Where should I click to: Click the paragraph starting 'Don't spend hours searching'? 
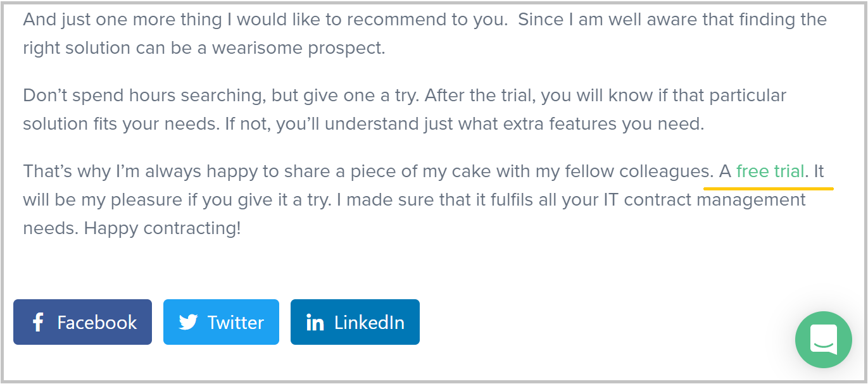404,96
